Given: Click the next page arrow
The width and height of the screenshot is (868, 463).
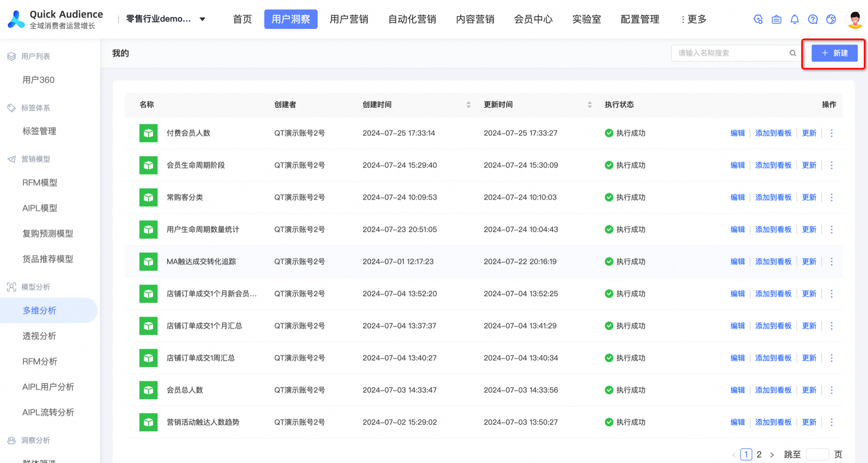Looking at the screenshot, I should coord(772,455).
